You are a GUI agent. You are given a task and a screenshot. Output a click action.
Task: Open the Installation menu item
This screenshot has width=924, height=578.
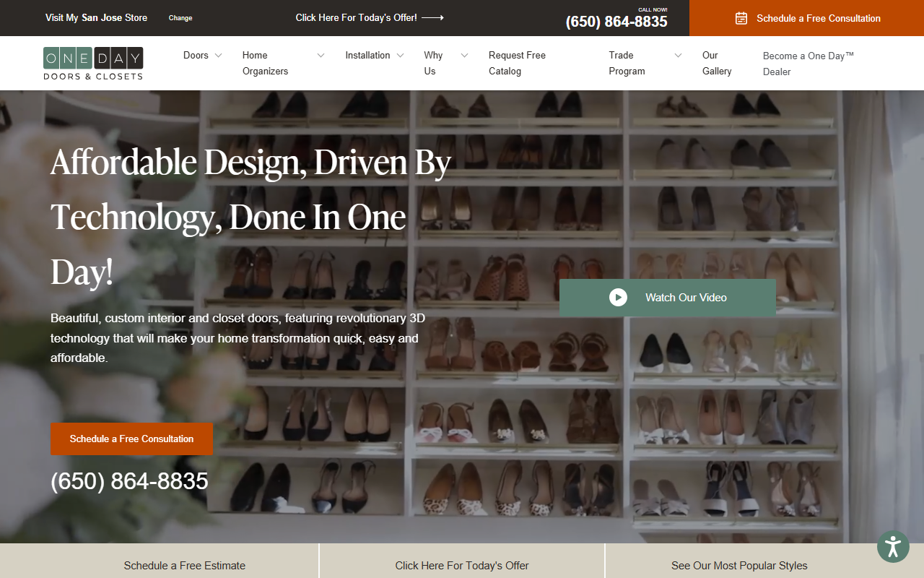point(367,55)
